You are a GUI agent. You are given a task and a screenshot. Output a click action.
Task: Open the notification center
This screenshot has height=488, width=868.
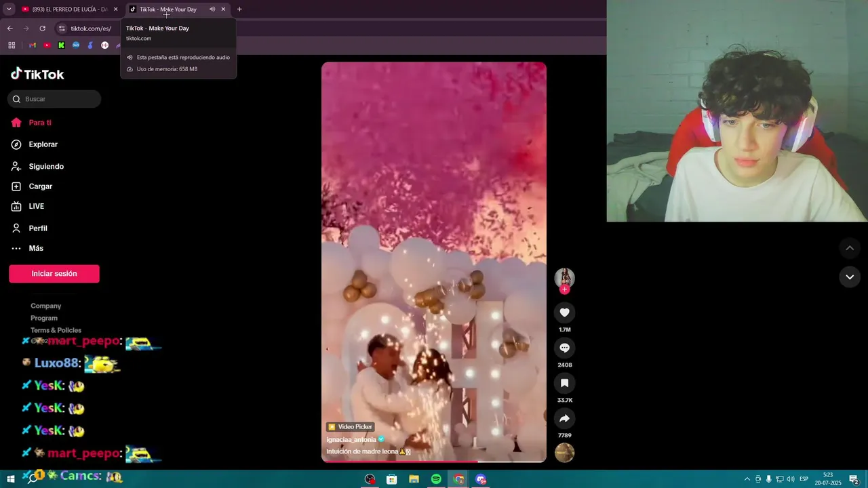tap(854, 479)
